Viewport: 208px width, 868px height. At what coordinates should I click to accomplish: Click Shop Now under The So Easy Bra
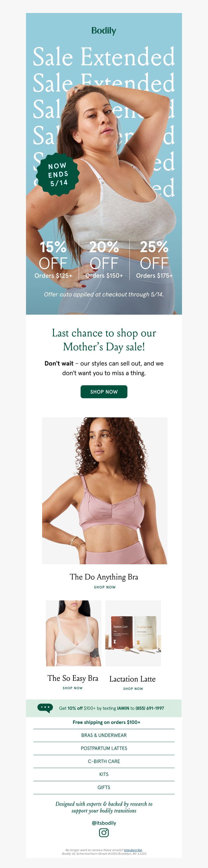tap(73, 688)
